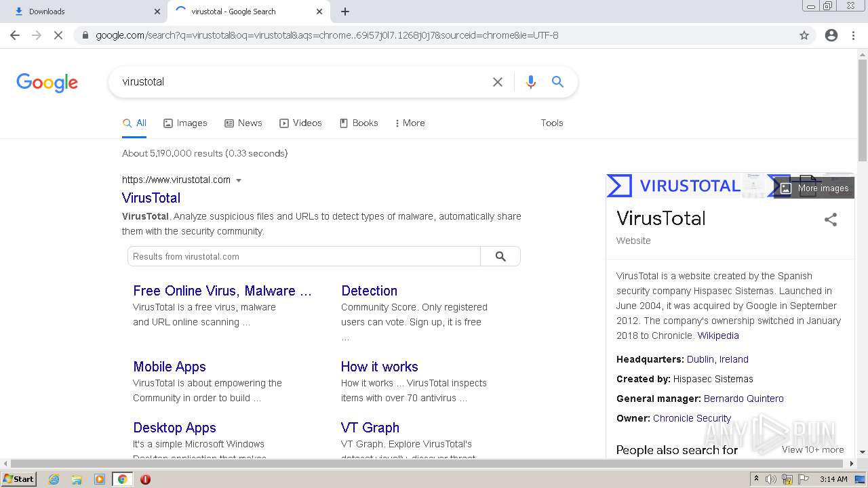Open the How it works sitelink
This screenshot has width=868, height=488.
tap(379, 367)
